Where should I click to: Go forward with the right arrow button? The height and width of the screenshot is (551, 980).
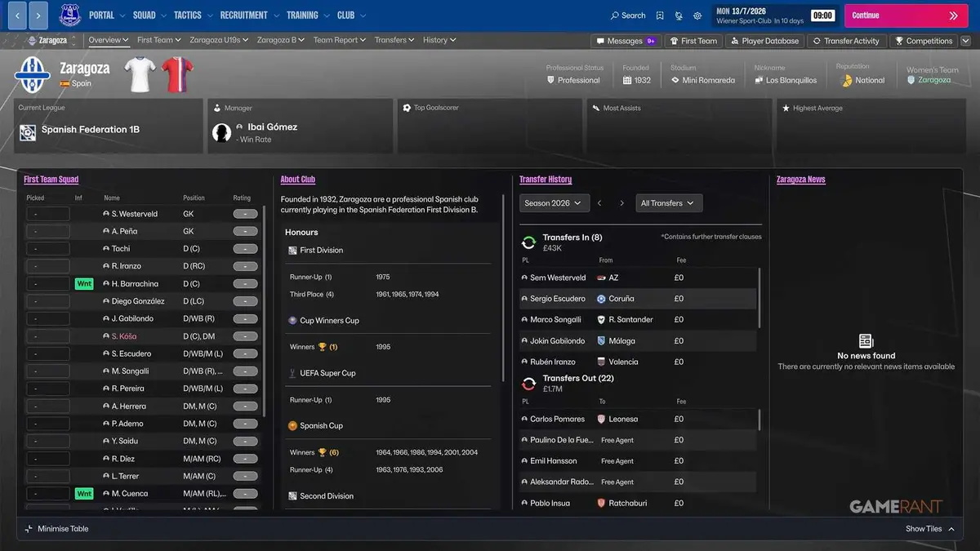(x=38, y=15)
